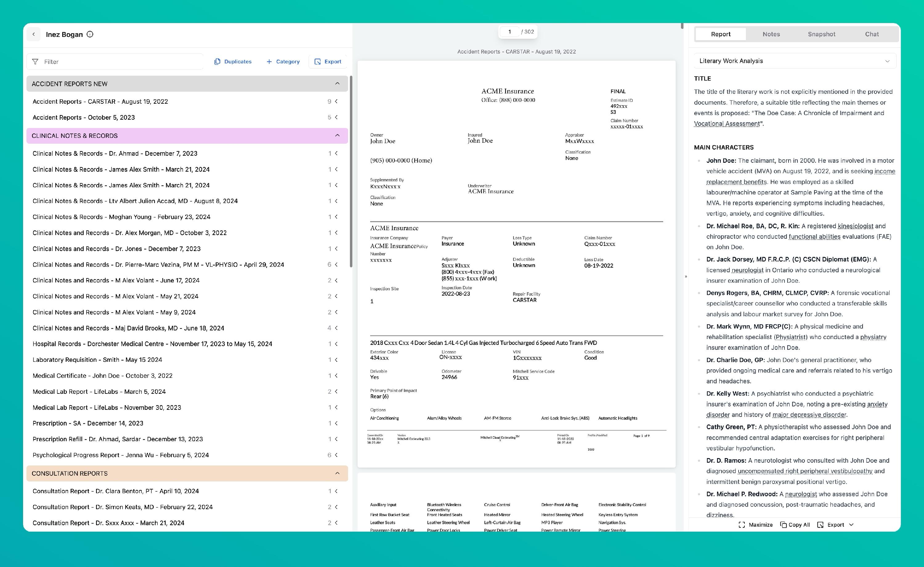Open the Chat tab
Image resolution: width=924 pixels, height=567 pixels.
point(871,34)
